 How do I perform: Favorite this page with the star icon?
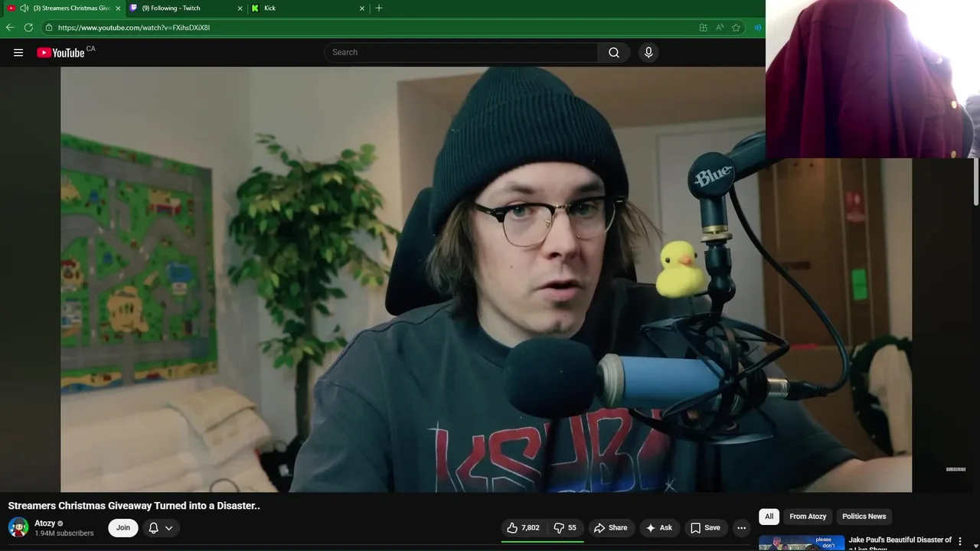coord(736,28)
